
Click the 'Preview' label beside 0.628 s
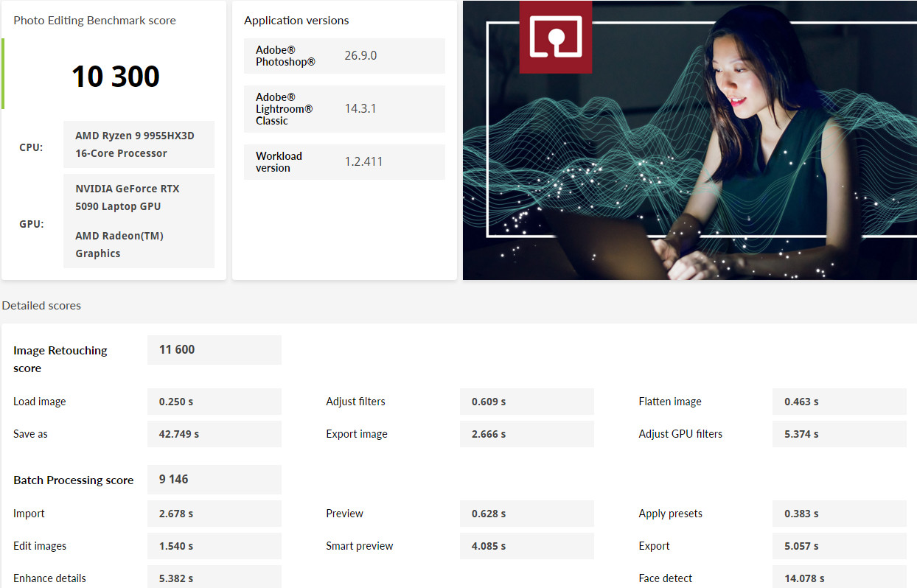point(344,514)
